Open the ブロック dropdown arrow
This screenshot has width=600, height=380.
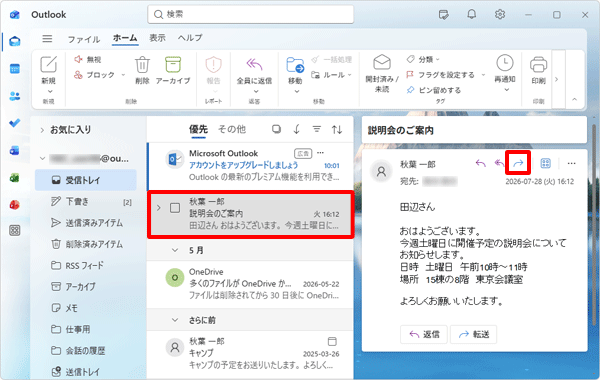(123, 75)
